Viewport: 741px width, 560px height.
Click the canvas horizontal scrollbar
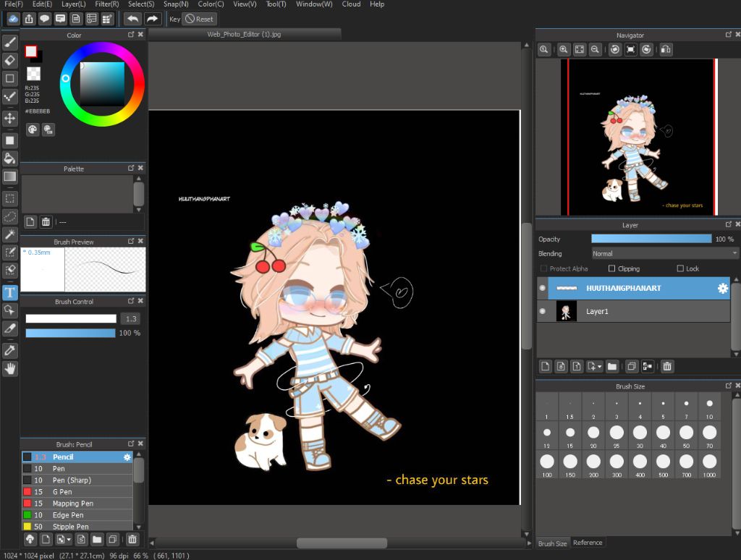[x=342, y=543]
